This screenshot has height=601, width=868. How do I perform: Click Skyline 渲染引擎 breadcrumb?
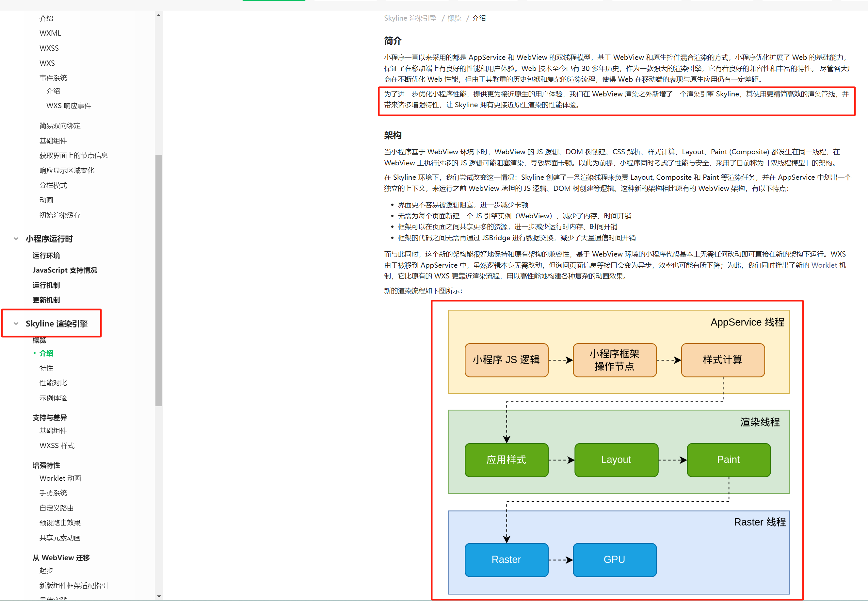click(x=410, y=18)
